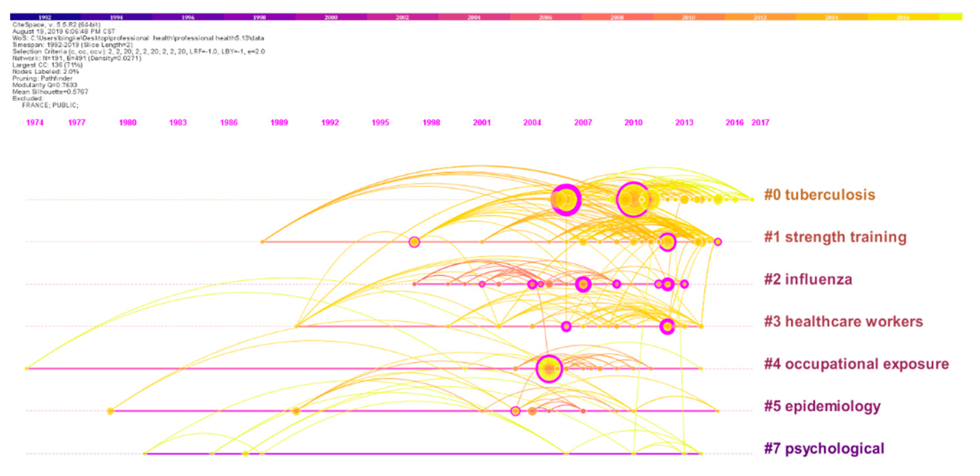Select the #3 healthcare workers cluster label
This screenshot has width=980, height=476.
[x=843, y=322]
